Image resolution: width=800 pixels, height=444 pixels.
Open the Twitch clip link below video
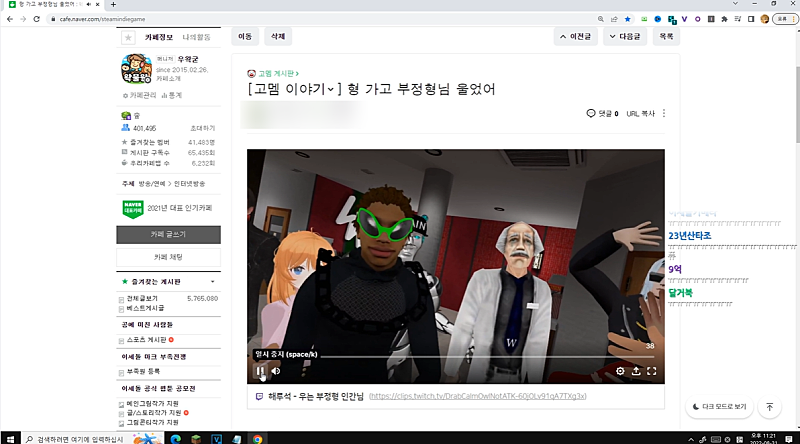(478, 396)
